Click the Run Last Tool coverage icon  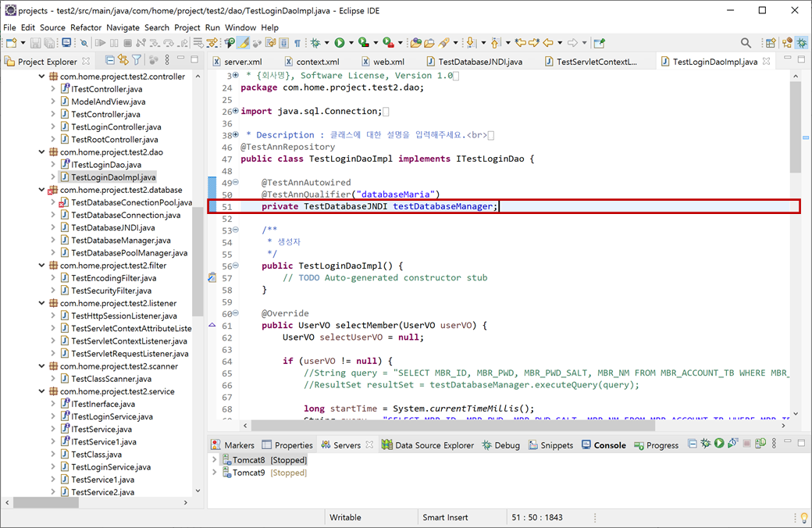(364, 43)
